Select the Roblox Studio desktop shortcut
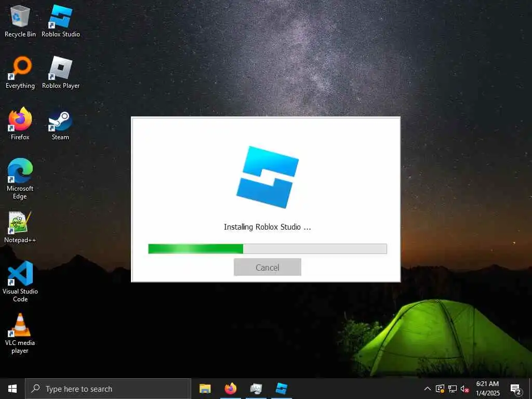This screenshot has height=399, width=532. click(x=61, y=21)
